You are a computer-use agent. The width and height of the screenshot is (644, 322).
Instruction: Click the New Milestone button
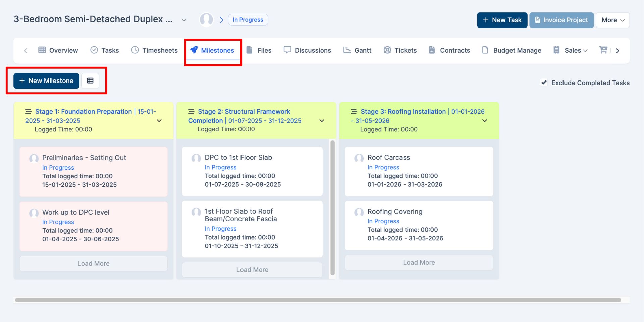46,81
